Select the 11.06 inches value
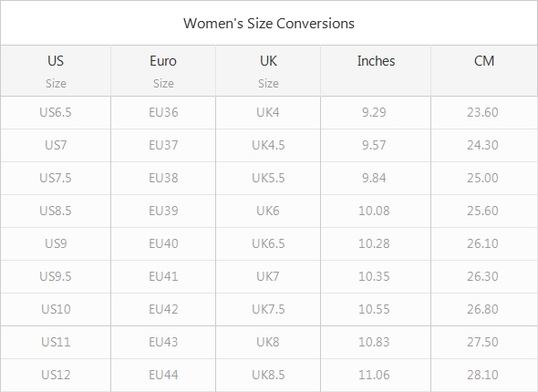The image size is (538, 392). pos(374,375)
